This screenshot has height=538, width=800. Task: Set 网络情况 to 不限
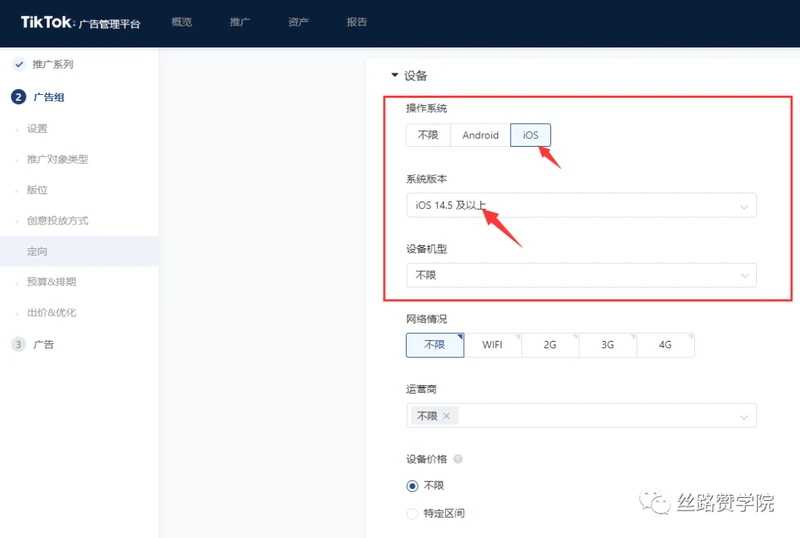[435, 345]
